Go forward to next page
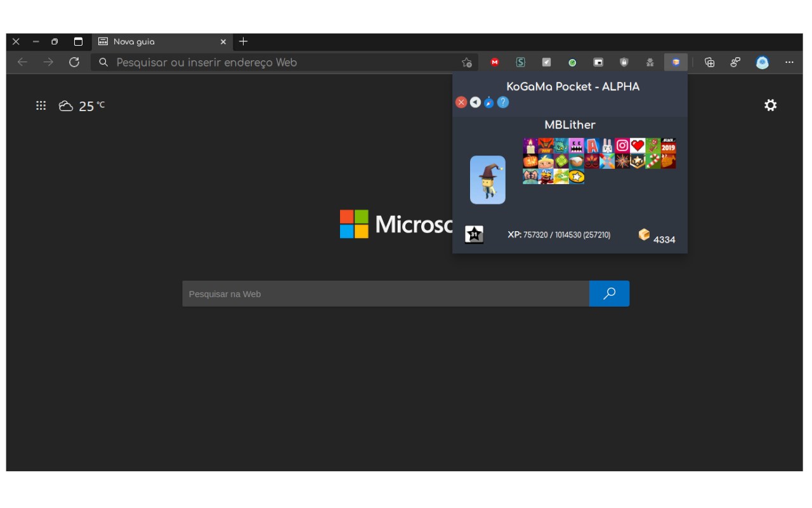 coord(48,62)
